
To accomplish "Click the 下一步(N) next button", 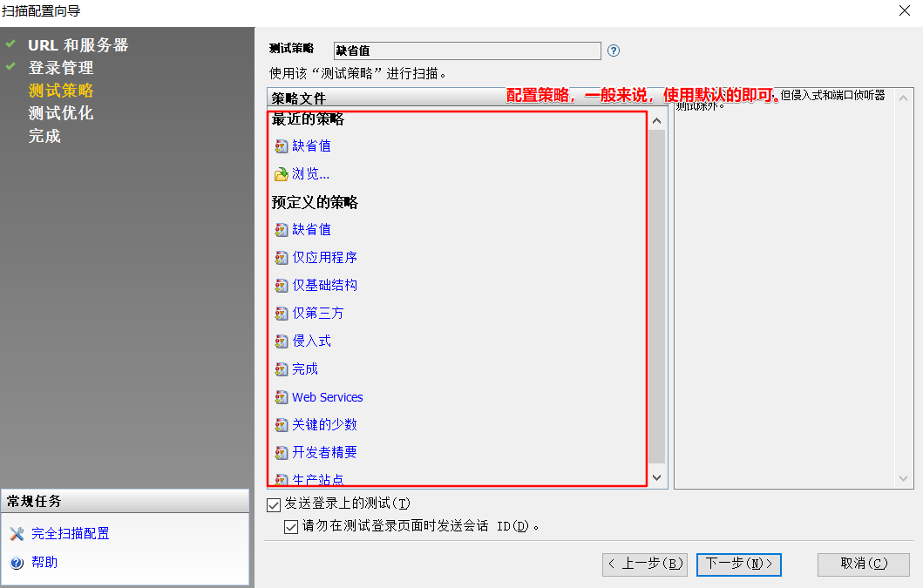I will pos(739,564).
